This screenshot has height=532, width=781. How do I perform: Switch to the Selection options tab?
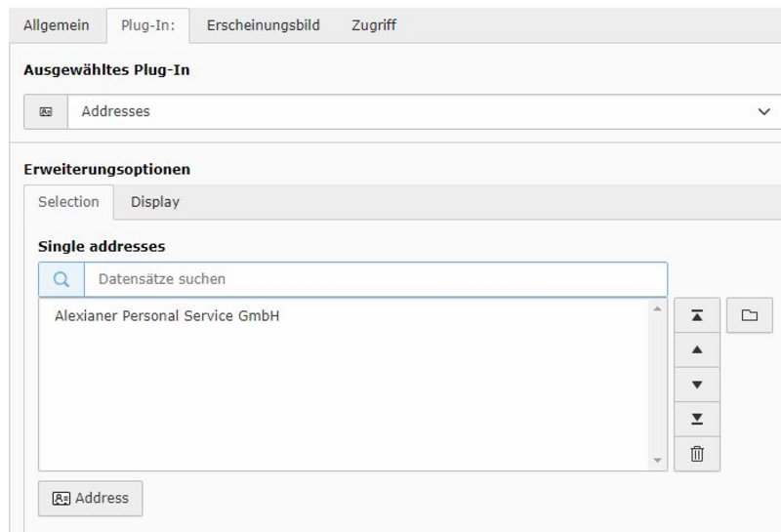68,202
